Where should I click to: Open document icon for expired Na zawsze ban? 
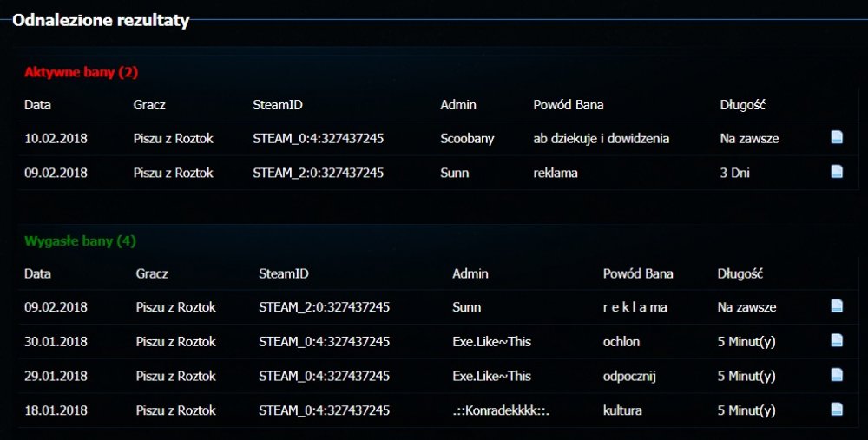click(837, 305)
